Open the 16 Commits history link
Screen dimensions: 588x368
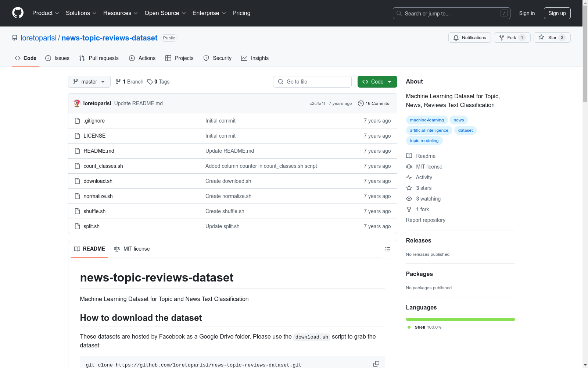[x=373, y=103]
